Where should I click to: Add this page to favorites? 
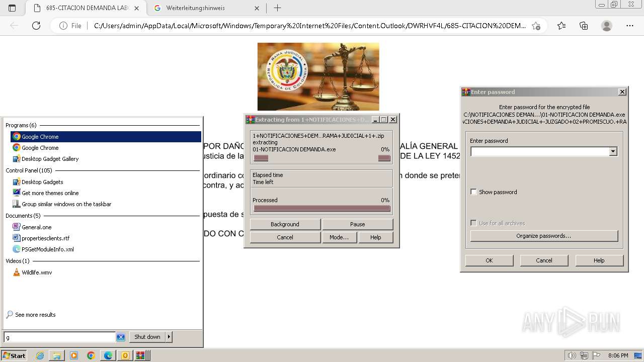536,26
